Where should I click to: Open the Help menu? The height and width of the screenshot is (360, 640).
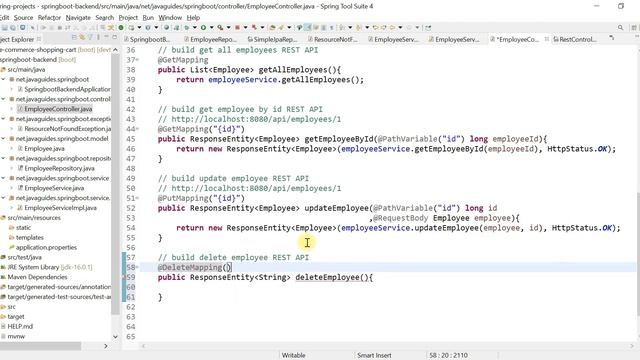[x=193, y=18]
